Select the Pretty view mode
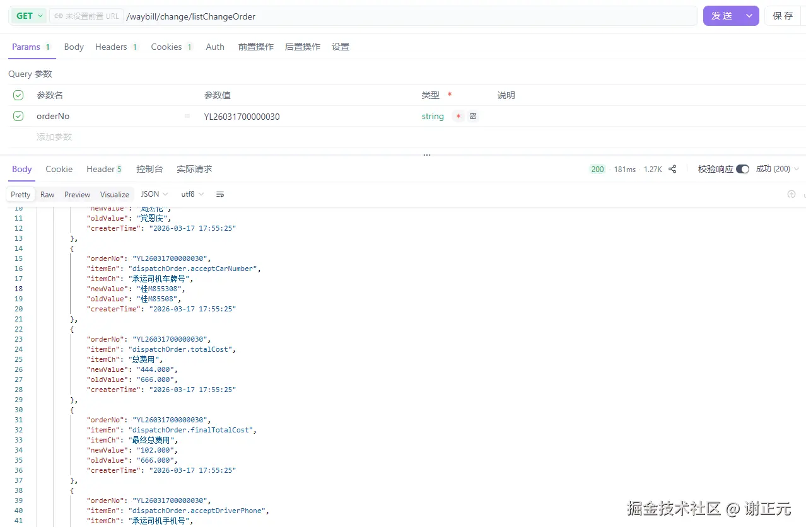The width and height of the screenshot is (806, 532). pos(21,194)
